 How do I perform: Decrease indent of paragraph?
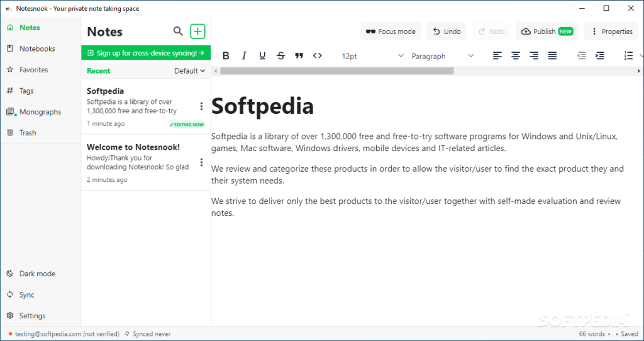582,56
